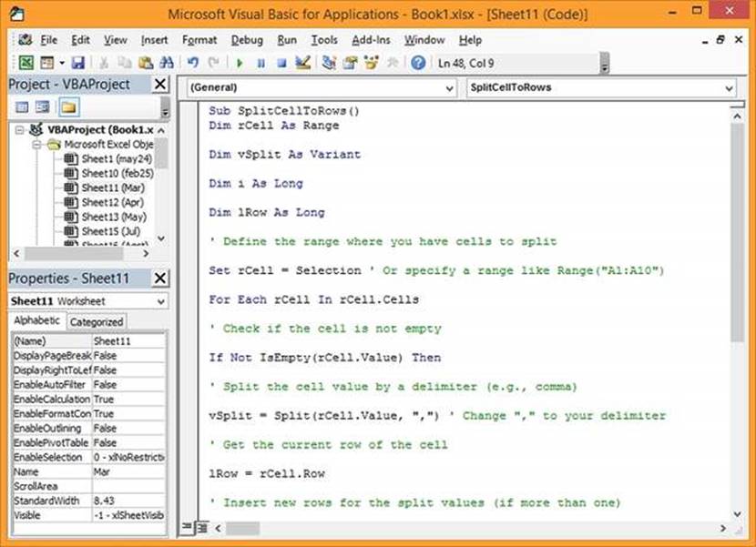Viewport: 756px width, 547px height.
Task: Open Help with the question mark icon
Action: (418, 63)
